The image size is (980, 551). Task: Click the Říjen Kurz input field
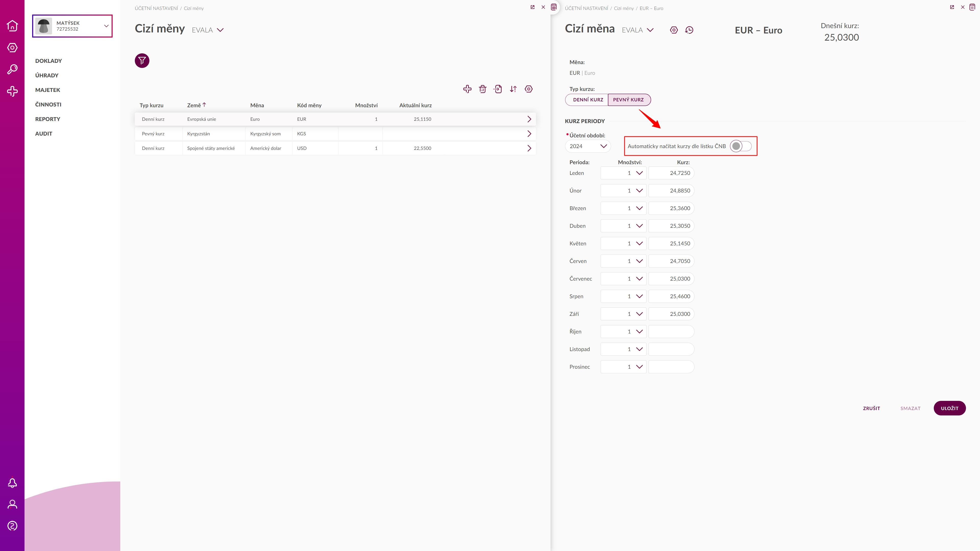671,331
